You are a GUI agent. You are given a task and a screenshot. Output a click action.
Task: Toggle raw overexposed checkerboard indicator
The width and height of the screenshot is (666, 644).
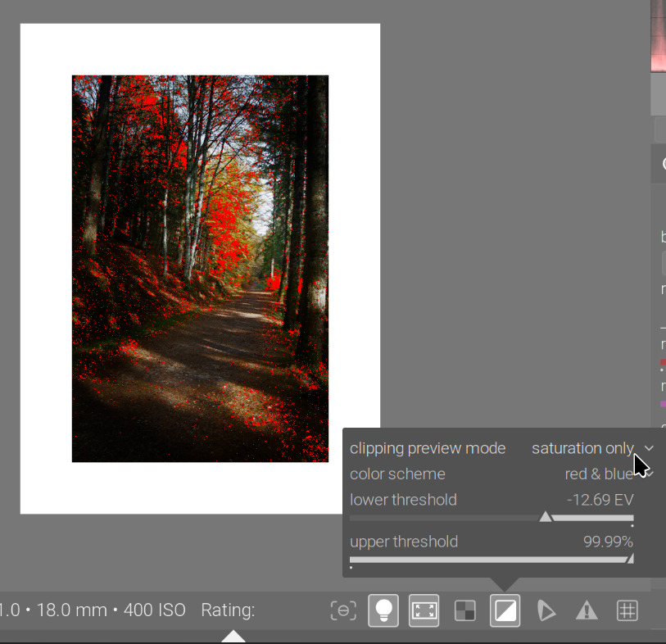point(464,610)
